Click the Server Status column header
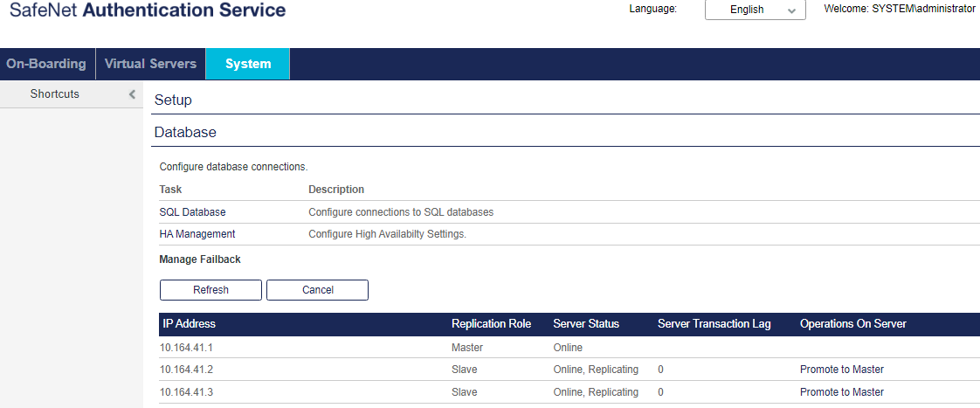The width and height of the screenshot is (980, 408). coord(586,324)
